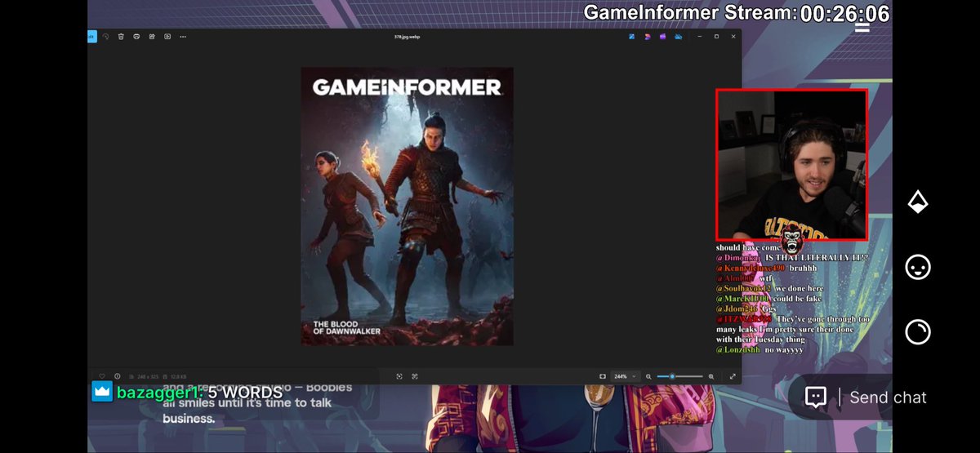
Task: Zoom in with the plus magnifier
Action: (711, 376)
